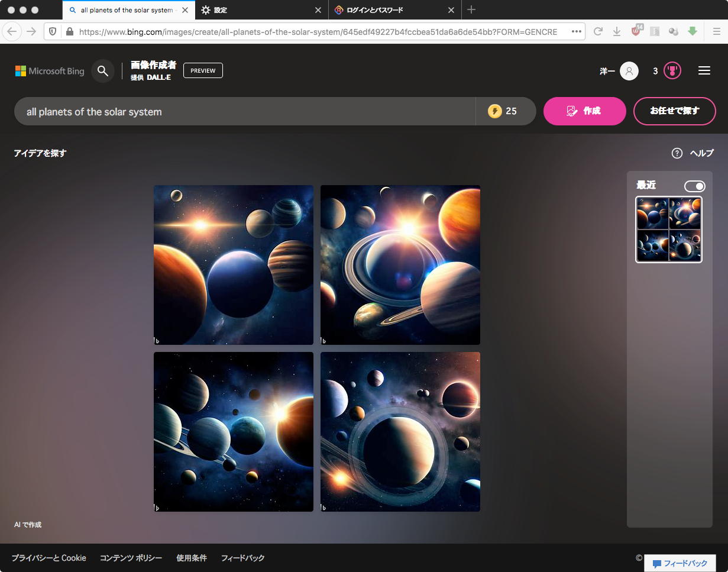Click the 洋一 username text
Image resolution: width=728 pixels, height=572 pixels.
point(607,71)
